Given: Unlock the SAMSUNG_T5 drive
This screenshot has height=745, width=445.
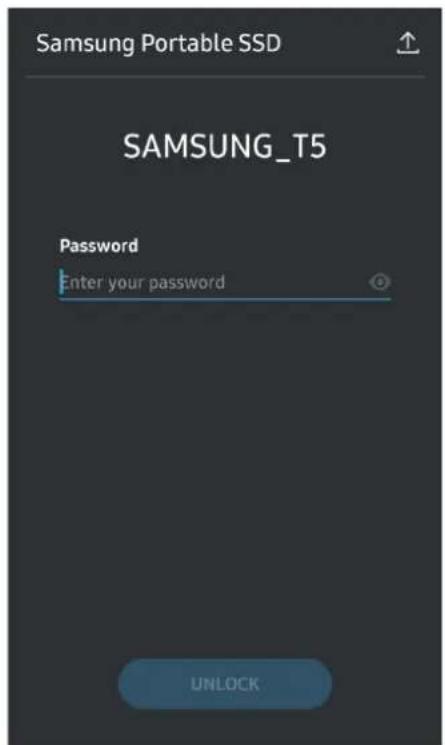Looking at the screenshot, I should pos(225,684).
